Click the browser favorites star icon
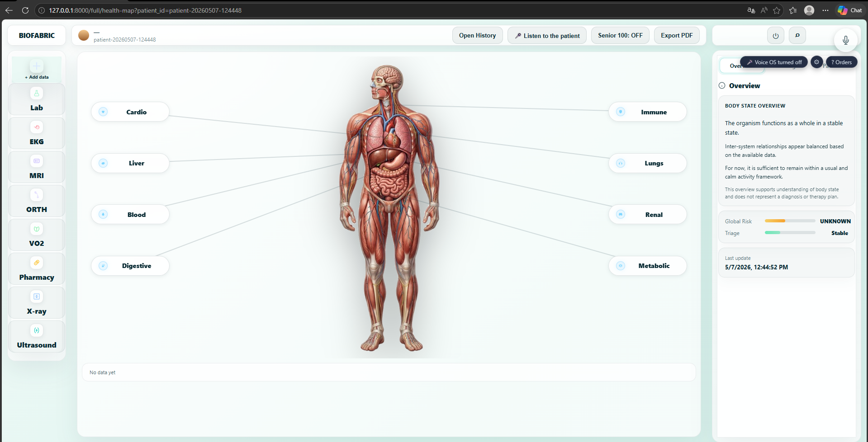Viewport: 868px width, 442px height. [x=777, y=10]
